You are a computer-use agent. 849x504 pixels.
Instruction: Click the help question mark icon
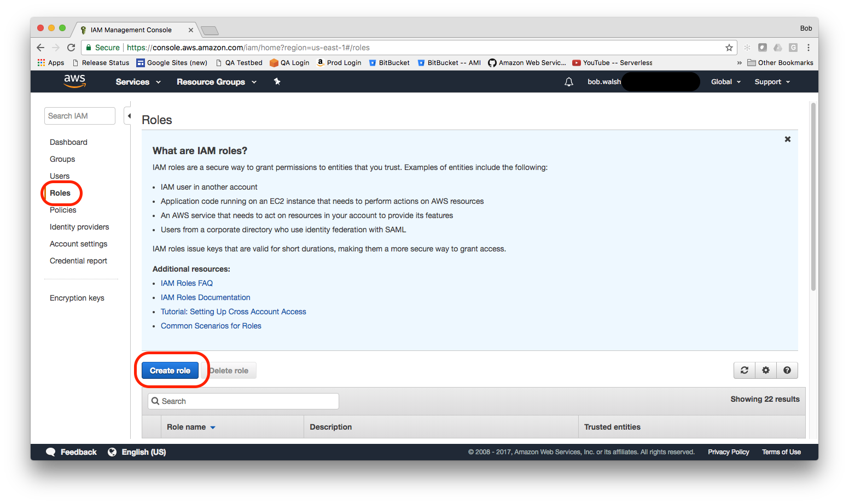click(x=787, y=370)
